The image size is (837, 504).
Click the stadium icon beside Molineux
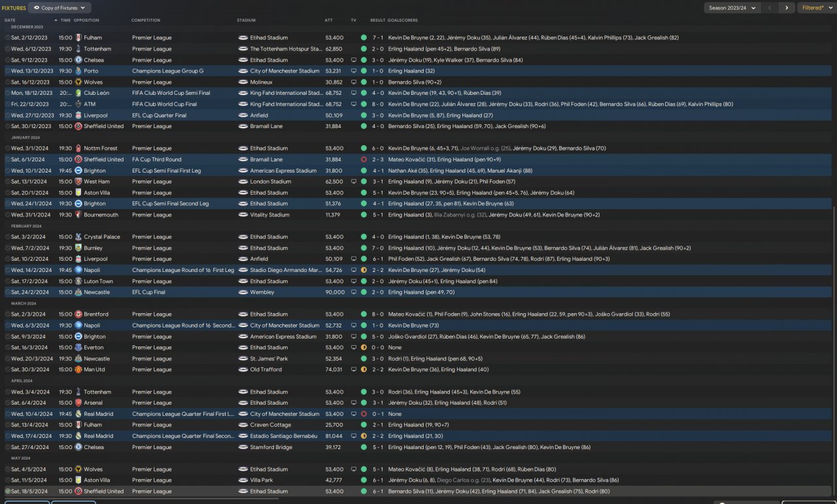(x=243, y=82)
